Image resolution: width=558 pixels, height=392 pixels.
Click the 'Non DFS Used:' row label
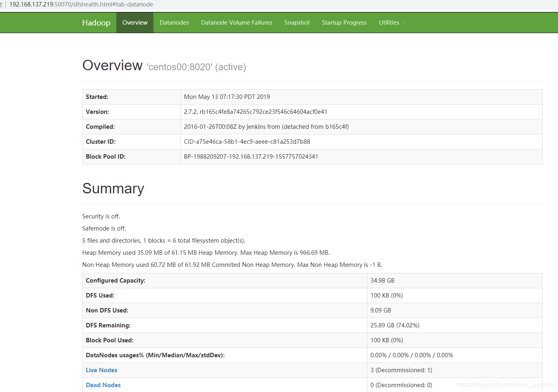(x=107, y=310)
